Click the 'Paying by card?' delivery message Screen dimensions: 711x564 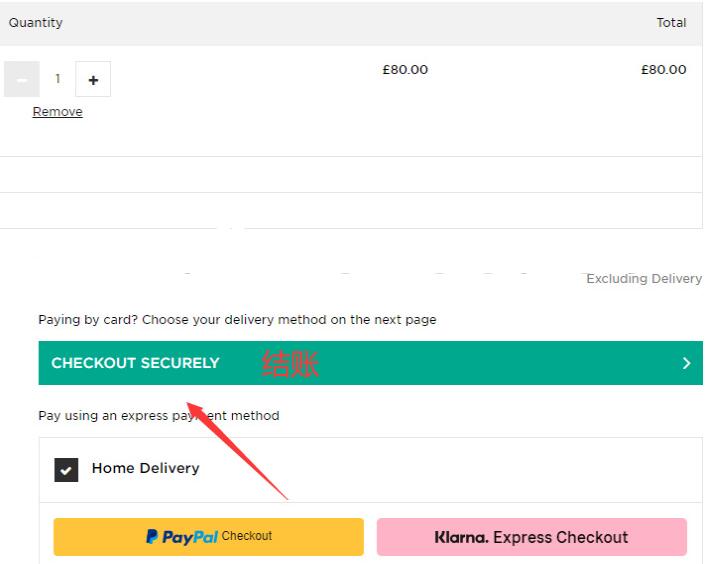(x=237, y=320)
